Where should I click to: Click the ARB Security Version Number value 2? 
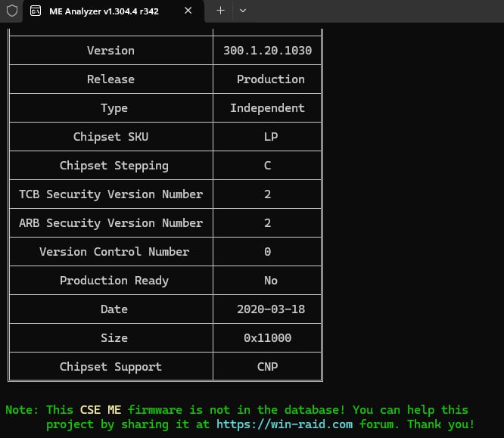(267, 223)
